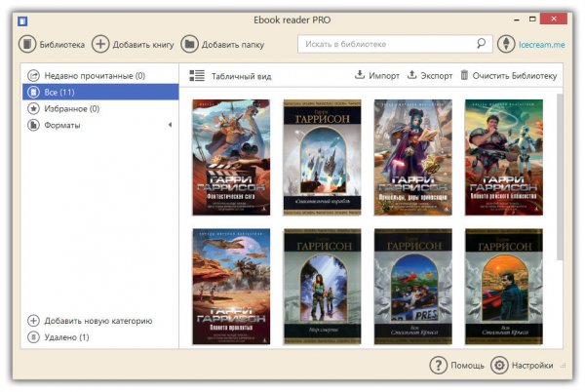Click the Очистить Библиотеку text
The width and height of the screenshot is (585, 392).
coord(515,76)
